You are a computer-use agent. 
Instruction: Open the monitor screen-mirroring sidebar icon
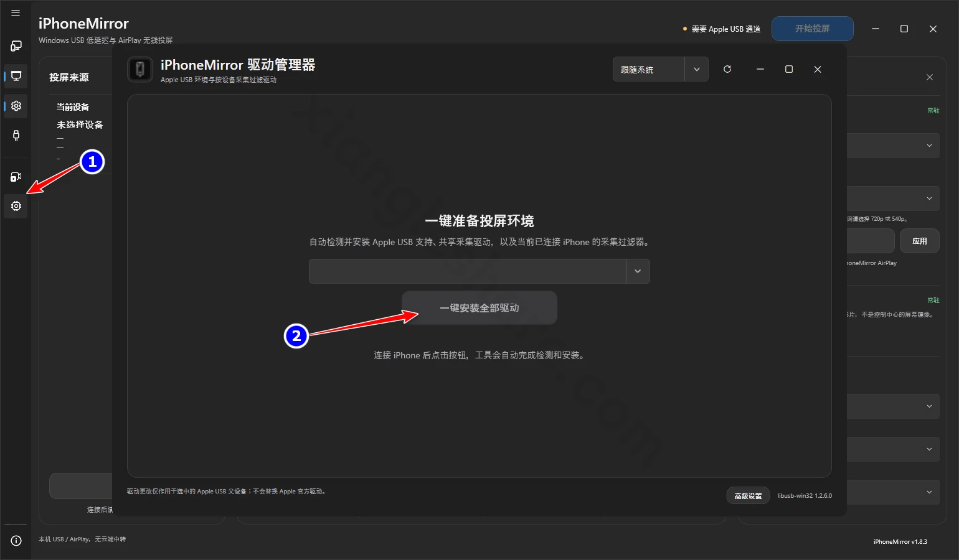(16, 76)
